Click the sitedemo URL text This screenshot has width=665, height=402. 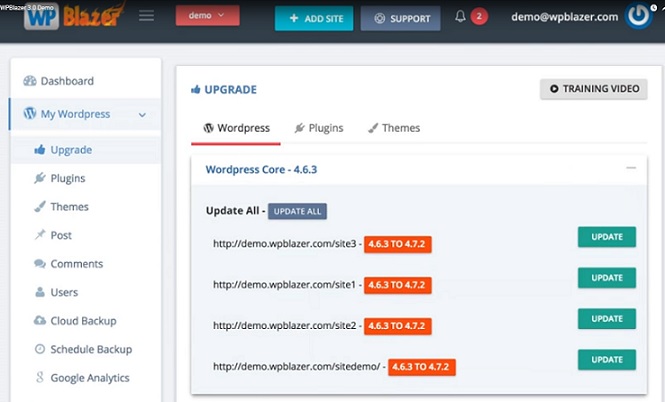click(x=297, y=366)
